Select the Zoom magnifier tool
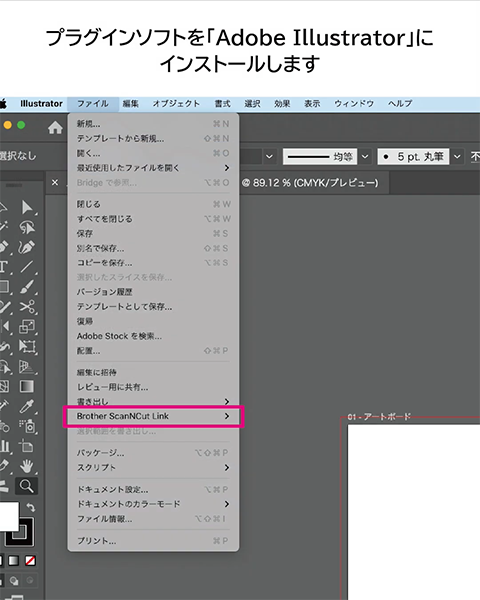The image size is (480, 600). (x=26, y=486)
